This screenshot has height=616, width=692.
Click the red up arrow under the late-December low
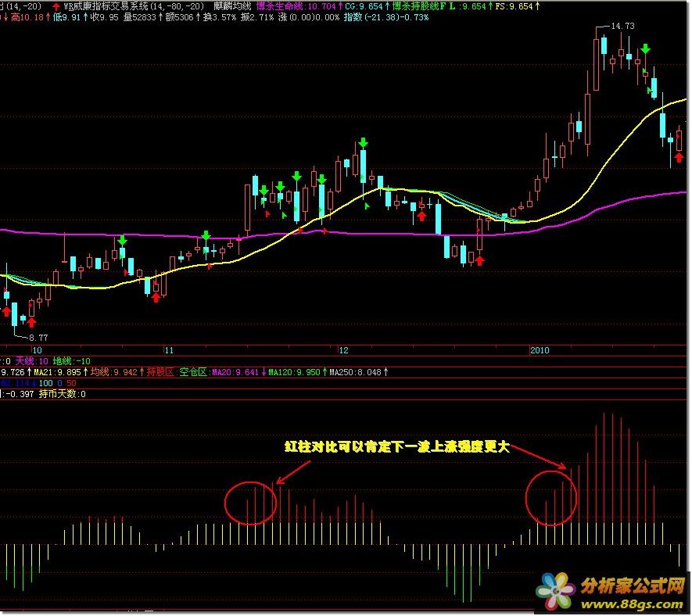click(x=479, y=260)
